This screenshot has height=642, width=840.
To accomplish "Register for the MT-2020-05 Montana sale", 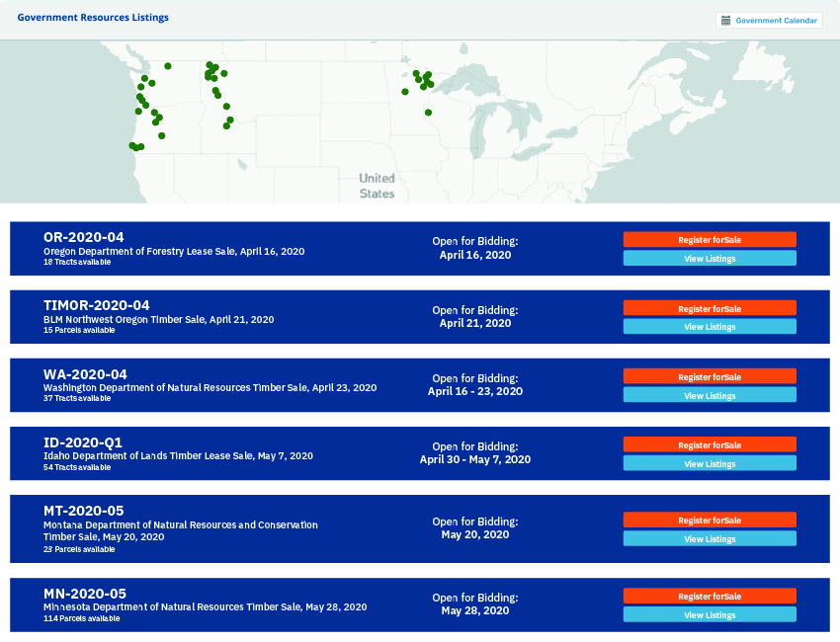I will point(710,520).
